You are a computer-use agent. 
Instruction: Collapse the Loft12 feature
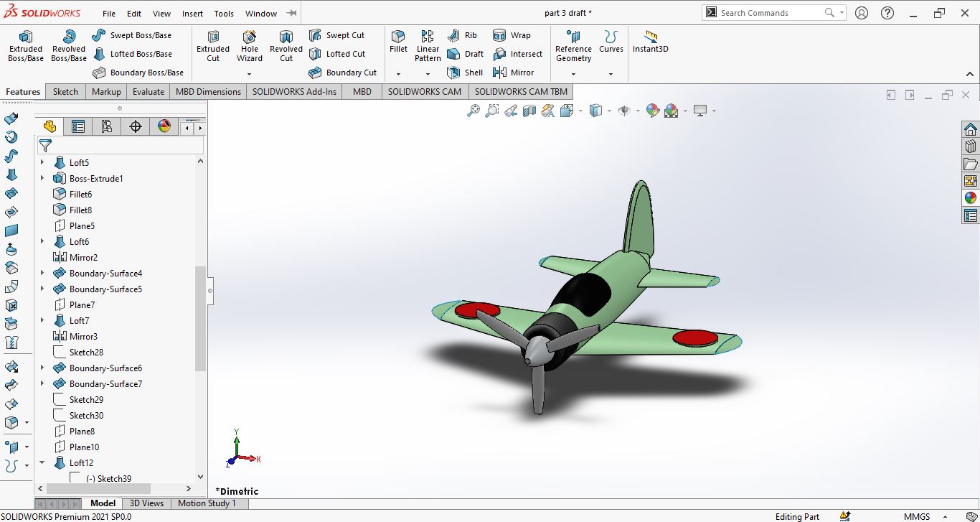[x=42, y=463]
